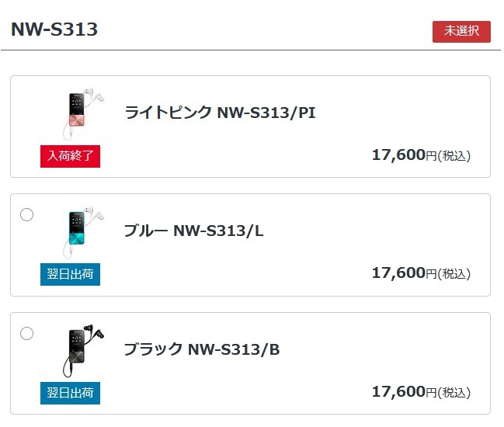
Task: Click the 翌日出荷 badge under blue model
Action: click(70, 275)
